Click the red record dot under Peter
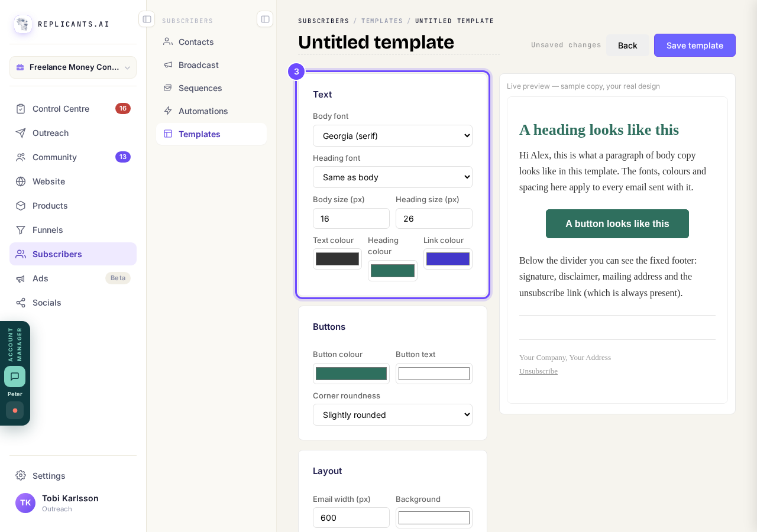This screenshot has width=757, height=532. point(15,410)
